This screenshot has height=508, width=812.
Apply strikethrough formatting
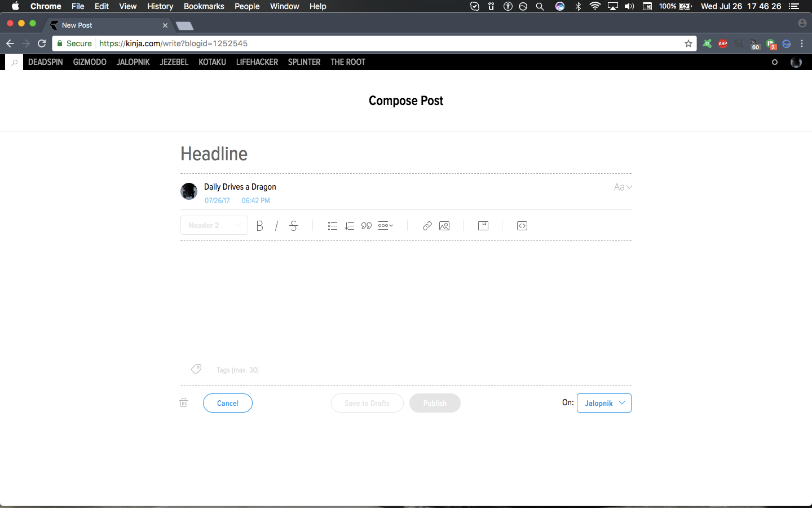(x=294, y=226)
